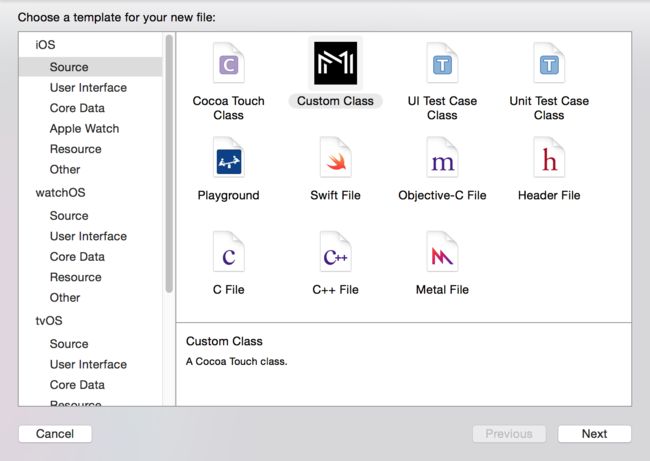Select Resource under iOS

(75, 149)
